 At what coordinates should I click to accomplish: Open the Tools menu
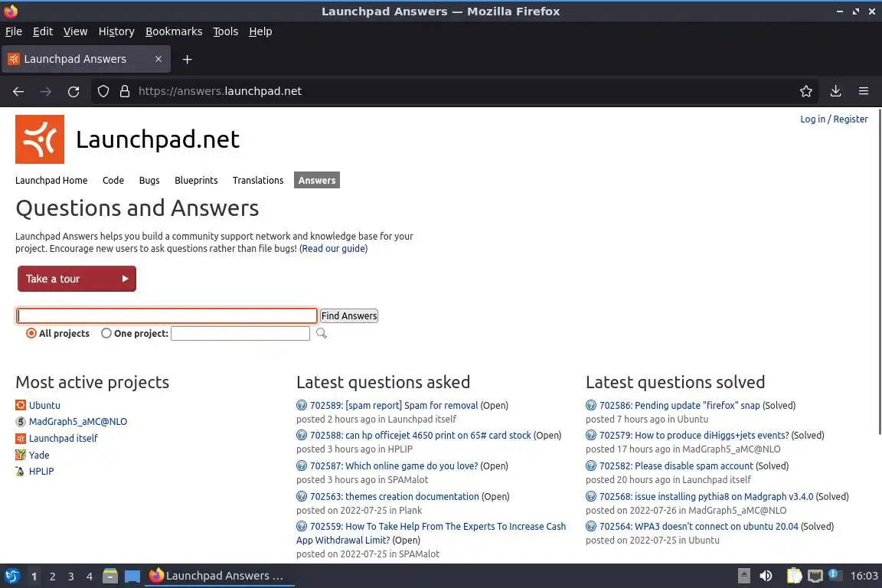pyautogui.click(x=226, y=31)
